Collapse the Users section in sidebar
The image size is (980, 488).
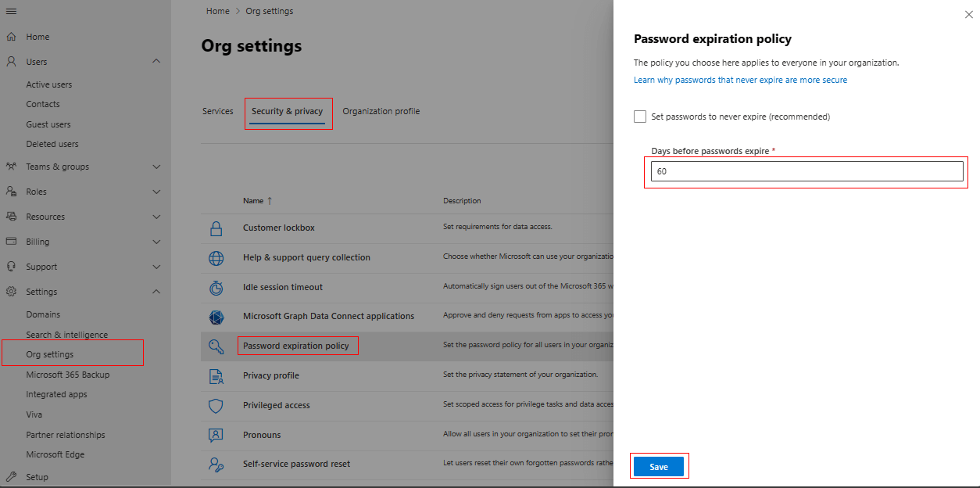[156, 61]
